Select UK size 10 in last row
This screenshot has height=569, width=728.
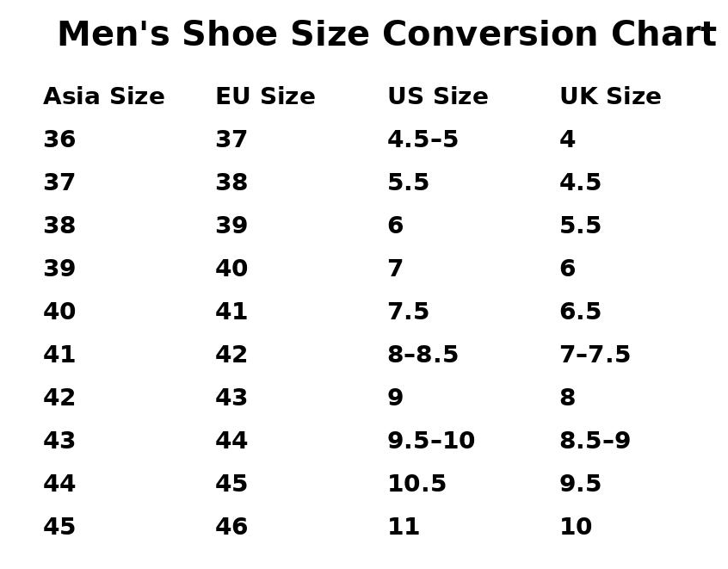576,527
